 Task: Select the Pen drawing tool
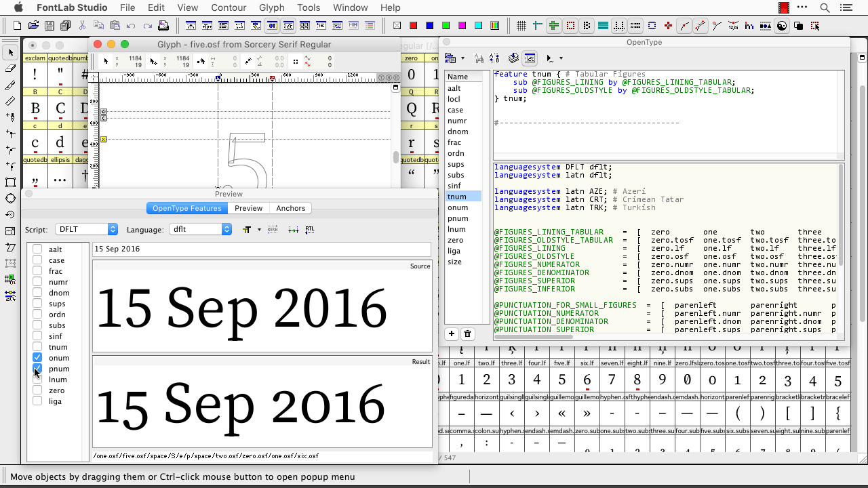coord(10,117)
